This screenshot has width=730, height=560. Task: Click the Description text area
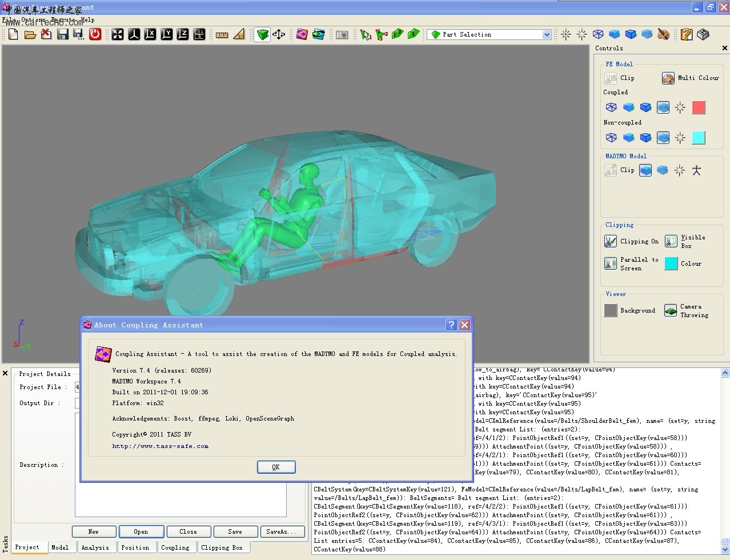(181, 464)
